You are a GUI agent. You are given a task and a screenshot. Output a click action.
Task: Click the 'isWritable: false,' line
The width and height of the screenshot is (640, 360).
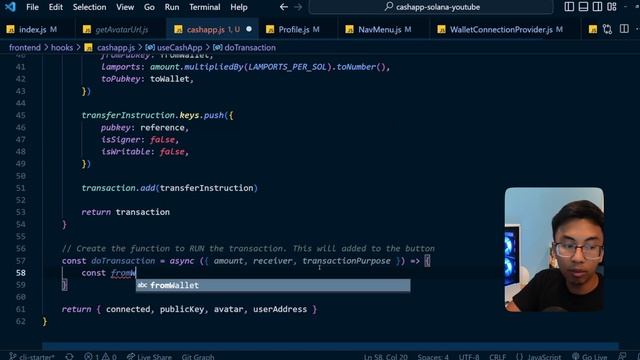pos(145,151)
